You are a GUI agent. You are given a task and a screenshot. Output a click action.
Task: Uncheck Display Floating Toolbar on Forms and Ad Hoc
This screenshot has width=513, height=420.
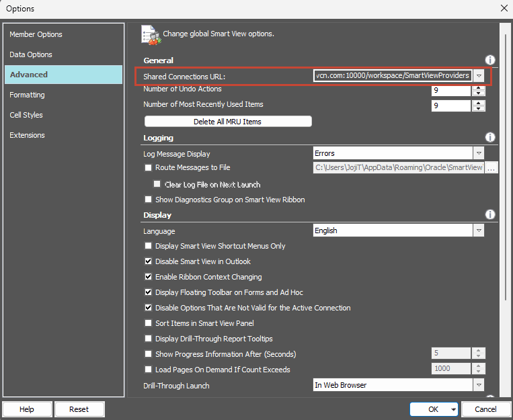148,292
